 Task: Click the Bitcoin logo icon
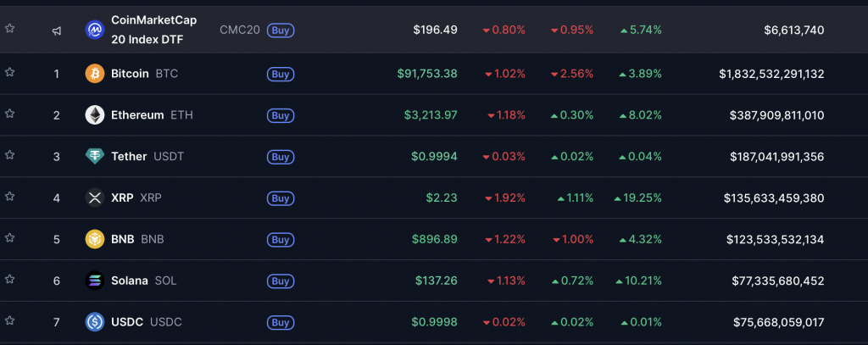(x=95, y=74)
